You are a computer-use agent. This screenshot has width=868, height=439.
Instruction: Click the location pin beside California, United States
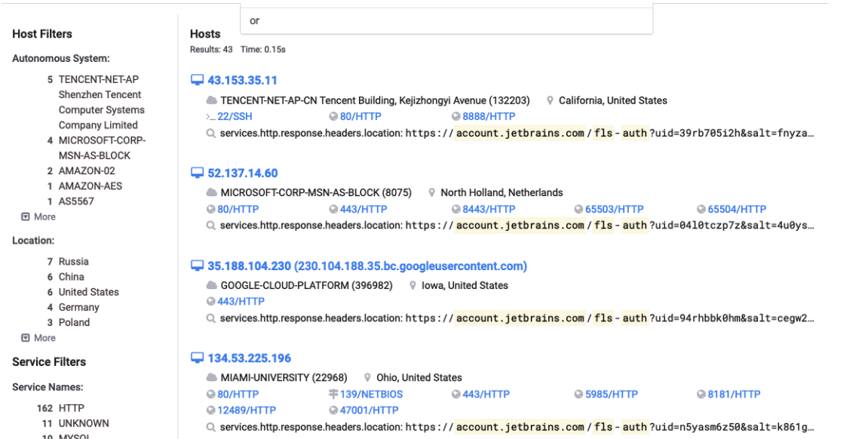click(x=551, y=101)
